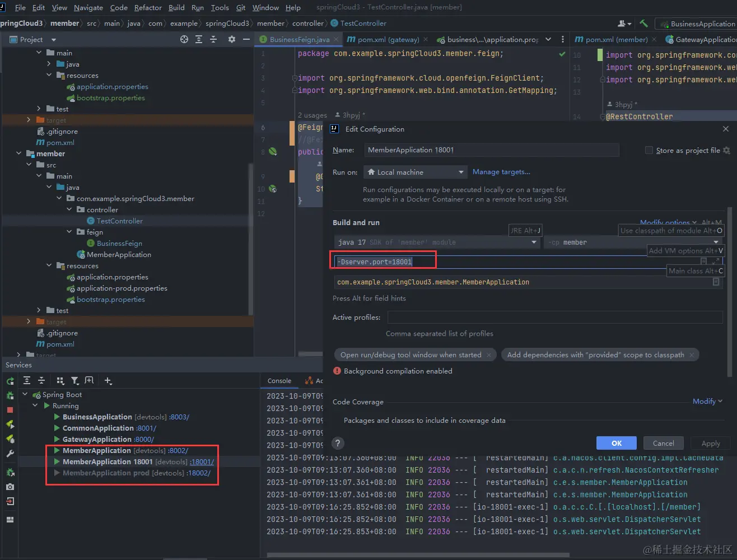Toggle Store as project file checkbox

click(649, 150)
